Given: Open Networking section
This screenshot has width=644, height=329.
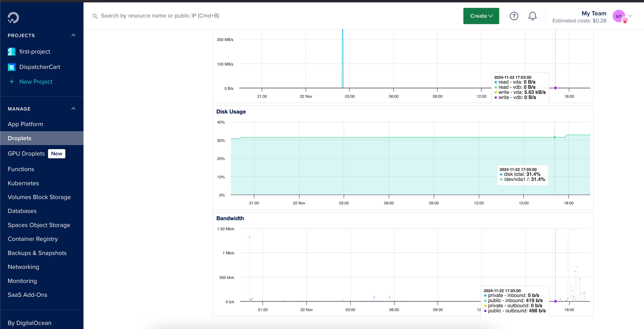Looking at the screenshot, I should tap(23, 267).
